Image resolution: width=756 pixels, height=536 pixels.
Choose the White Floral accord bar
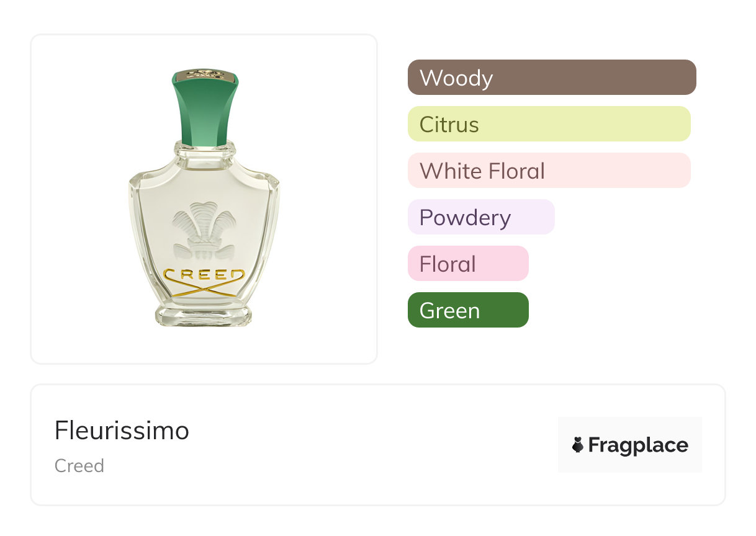click(549, 171)
